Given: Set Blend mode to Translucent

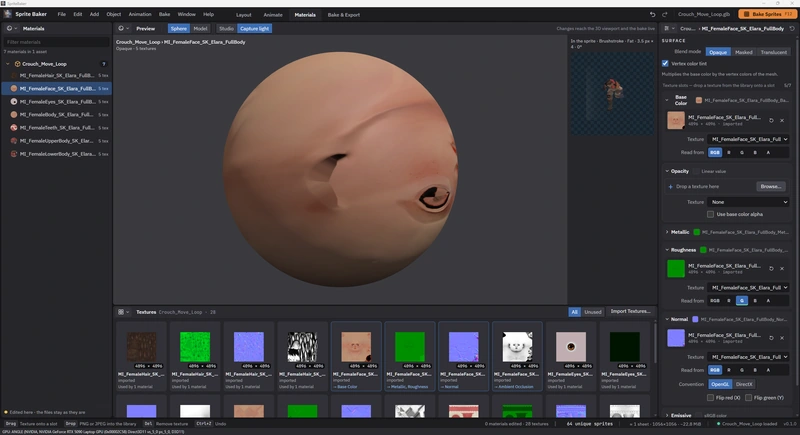Looking at the screenshot, I should point(773,52).
